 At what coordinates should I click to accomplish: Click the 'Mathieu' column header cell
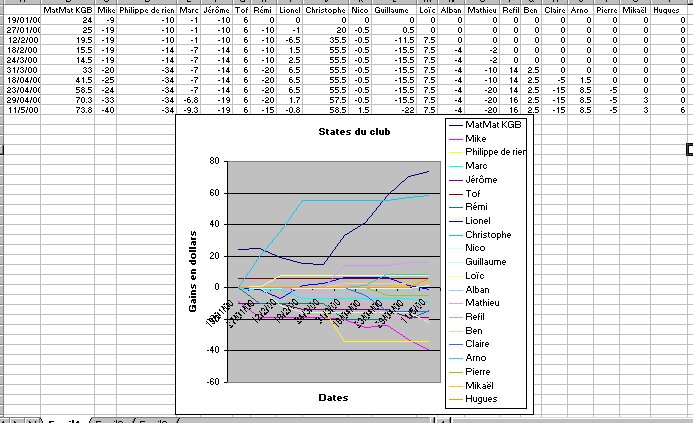pos(482,10)
